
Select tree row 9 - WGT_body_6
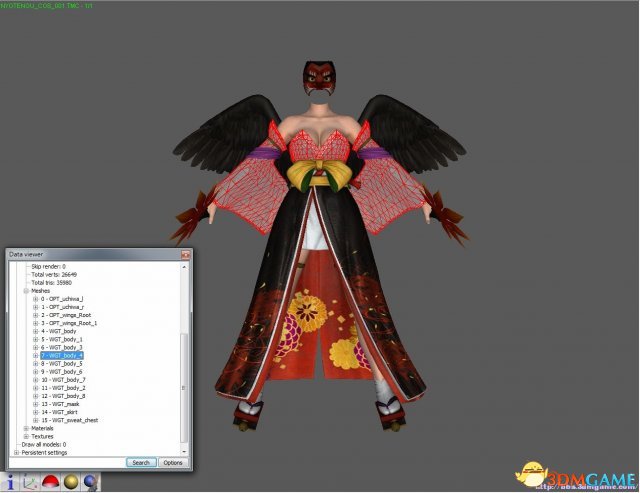[x=62, y=372]
